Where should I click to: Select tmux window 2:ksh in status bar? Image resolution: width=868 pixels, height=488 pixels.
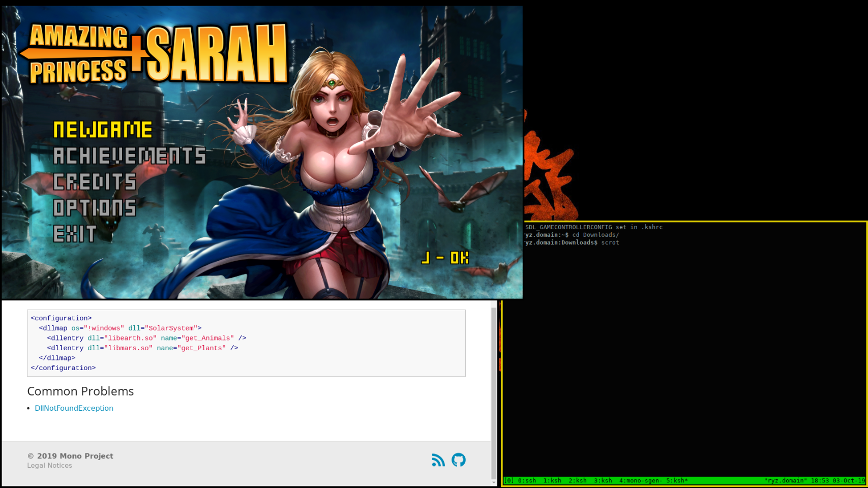pyautogui.click(x=578, y=480)
